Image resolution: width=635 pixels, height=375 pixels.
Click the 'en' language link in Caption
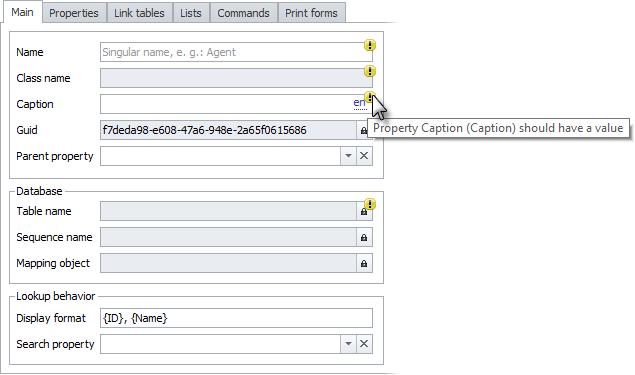(x=359, y=103)
